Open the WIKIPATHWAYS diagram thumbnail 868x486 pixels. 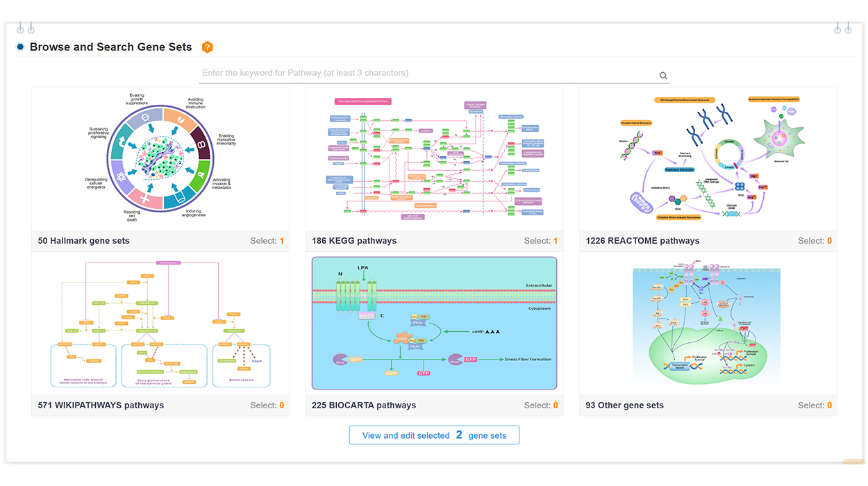coord(160,324)
